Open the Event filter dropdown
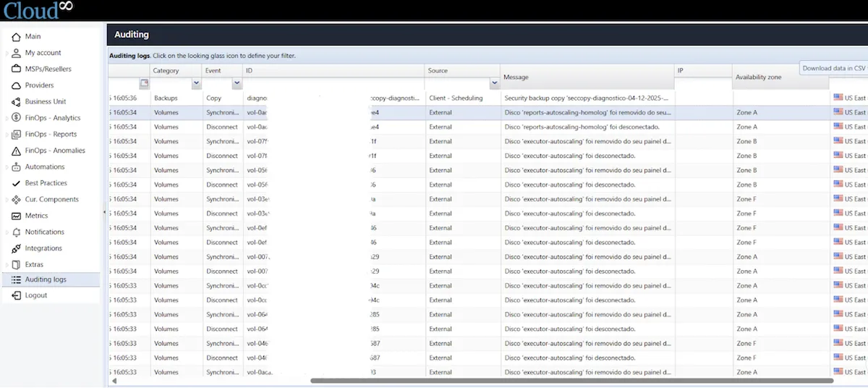Screen dimensions: 868x388 tap(237, 83)
